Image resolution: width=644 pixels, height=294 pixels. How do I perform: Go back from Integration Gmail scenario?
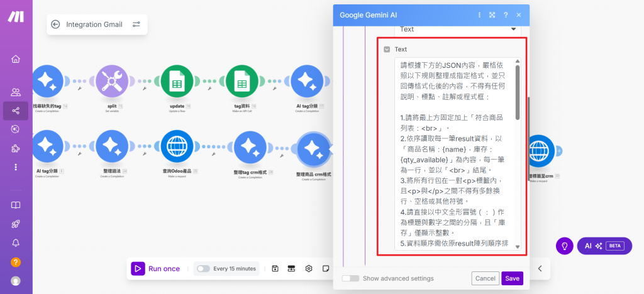pyautogui.click(x=55, y=24)
